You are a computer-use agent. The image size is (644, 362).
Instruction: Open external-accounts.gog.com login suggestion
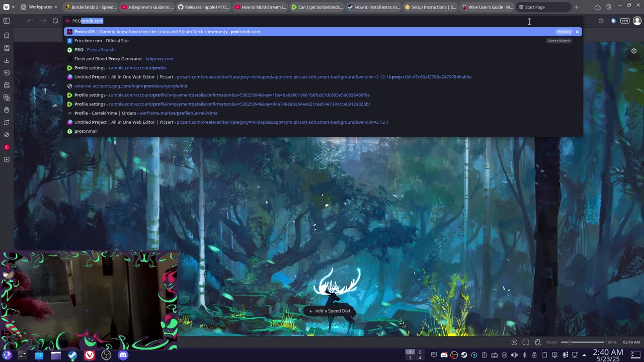click(323, 86)
